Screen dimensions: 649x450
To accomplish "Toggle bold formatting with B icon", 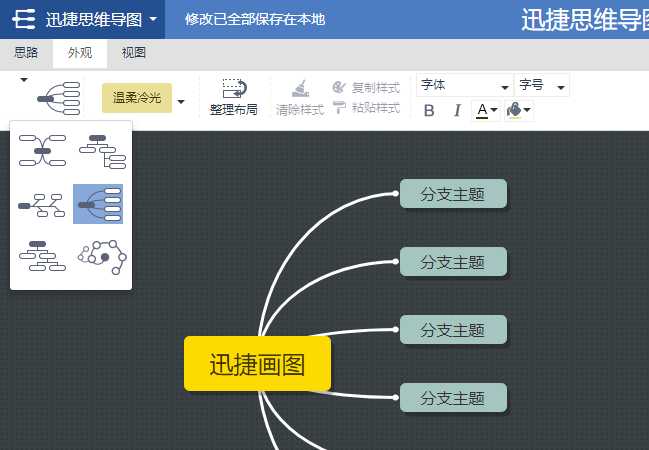I will pyautogui.click(x=429, y=111).
